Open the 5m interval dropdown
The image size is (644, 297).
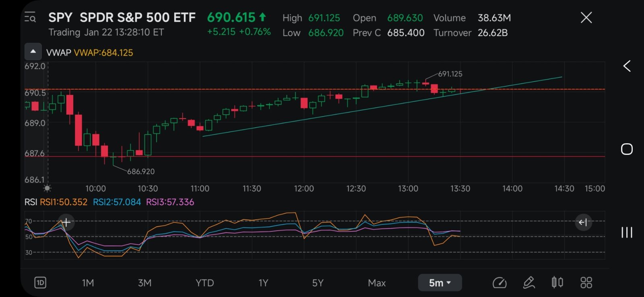click(440, 283)
